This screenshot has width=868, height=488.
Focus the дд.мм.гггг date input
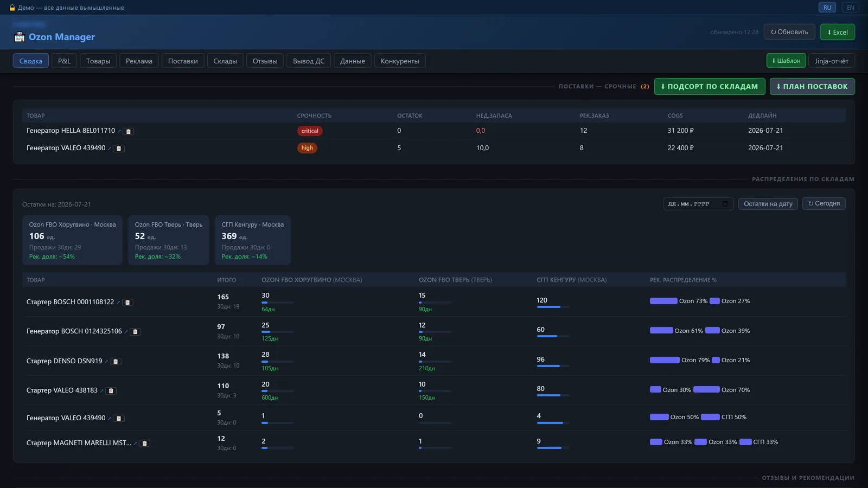698,204
